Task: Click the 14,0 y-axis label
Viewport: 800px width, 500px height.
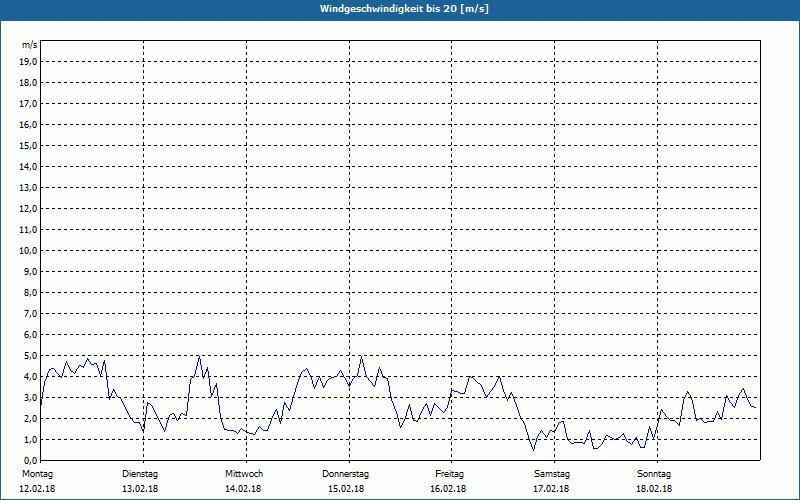Action: [28, 166]
